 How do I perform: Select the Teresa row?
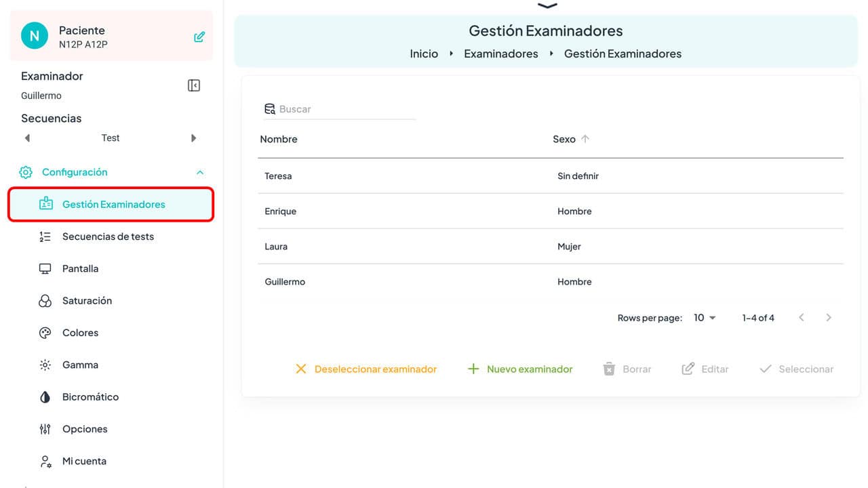click(x=551, y=176)
